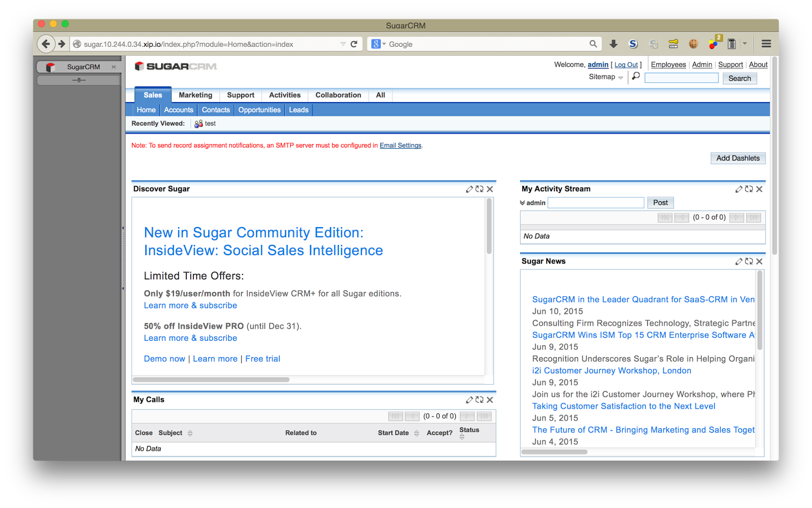Go to Home in the blue submenu

coord(146,110)
